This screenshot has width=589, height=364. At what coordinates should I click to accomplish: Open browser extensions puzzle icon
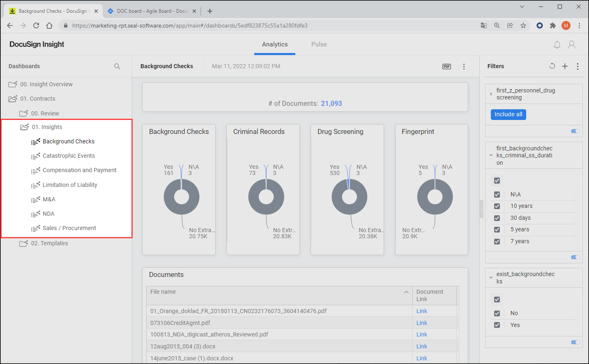[553, 25]
